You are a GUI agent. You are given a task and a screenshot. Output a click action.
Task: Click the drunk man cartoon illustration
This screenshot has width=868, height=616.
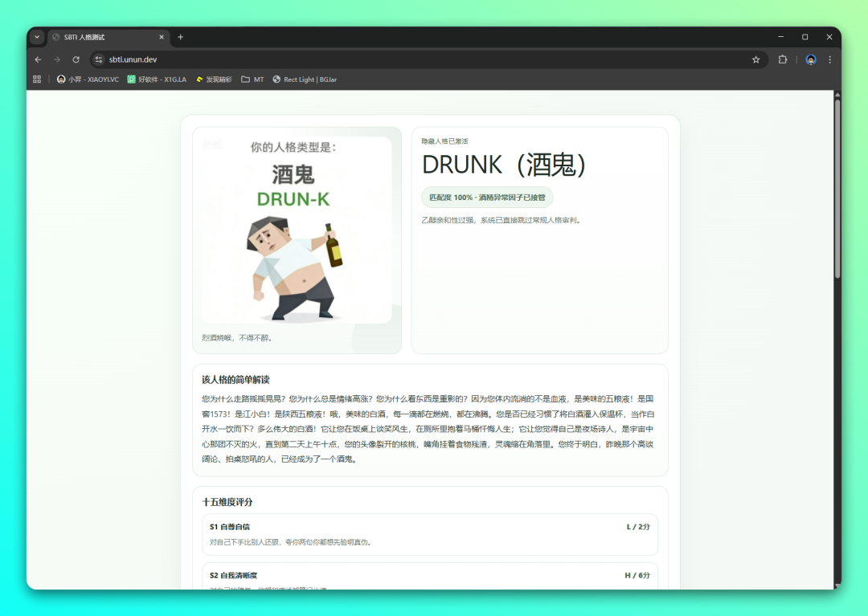pyautogui.click(x=294, y=268)
